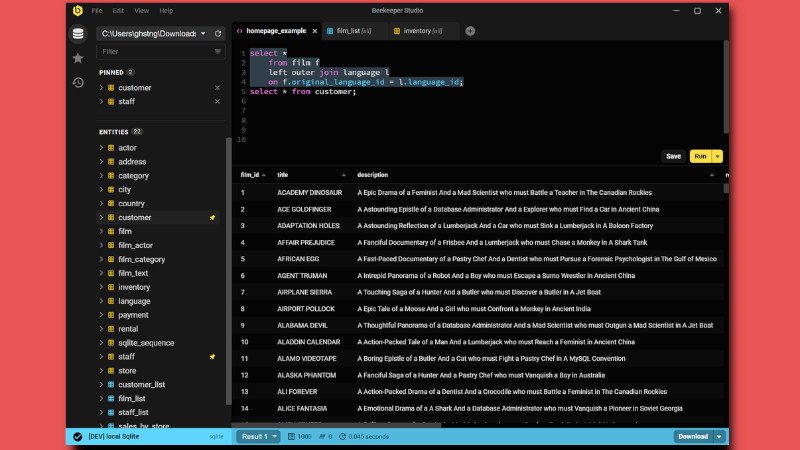This screenshot has height=450, width=800.
Task: Toggle pin on staff entity
Action: 212,357
